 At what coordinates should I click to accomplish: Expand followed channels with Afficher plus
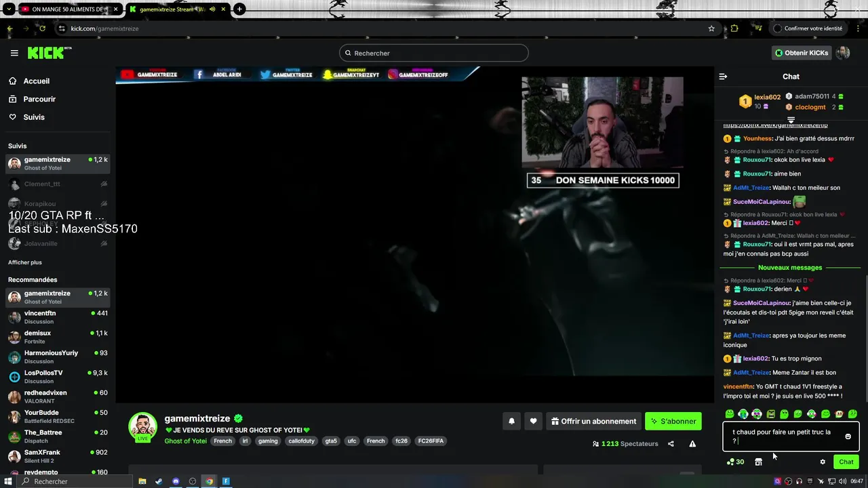tap(25, 262)
